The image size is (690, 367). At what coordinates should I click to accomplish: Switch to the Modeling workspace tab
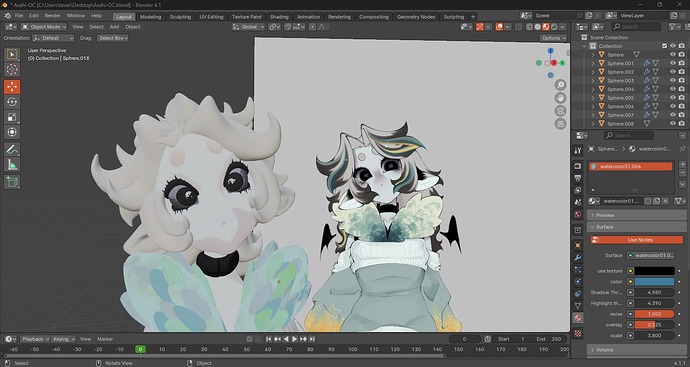[150, 17]
